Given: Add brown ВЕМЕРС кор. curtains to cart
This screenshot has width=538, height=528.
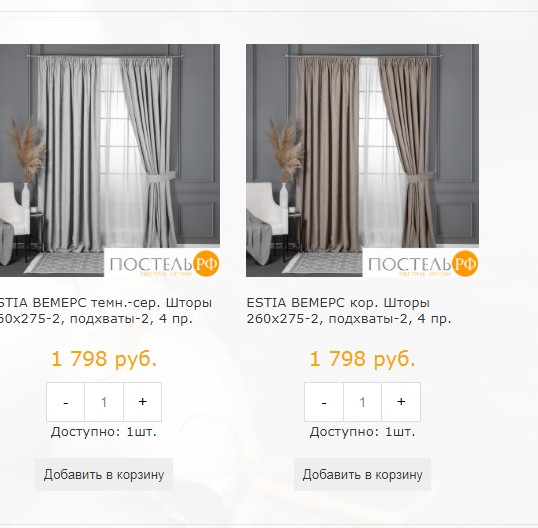Looking at the screenshot, I should tap(362, 474).
